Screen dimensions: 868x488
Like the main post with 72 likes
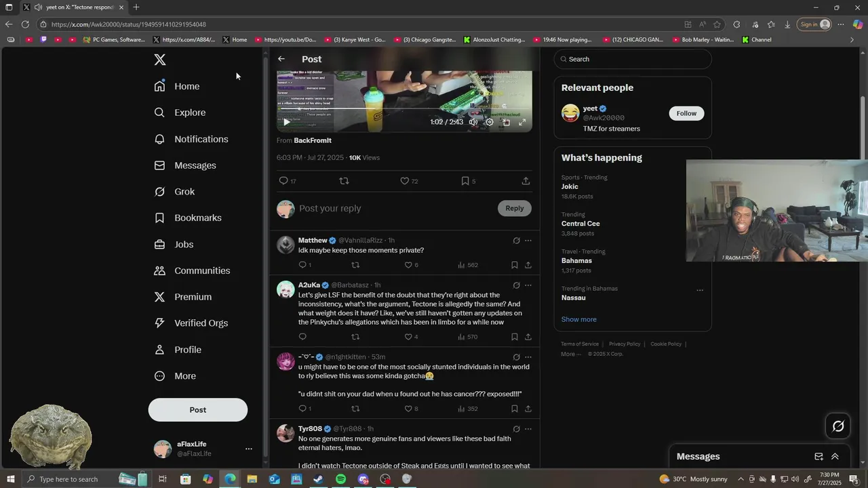[x=409, y=181]
